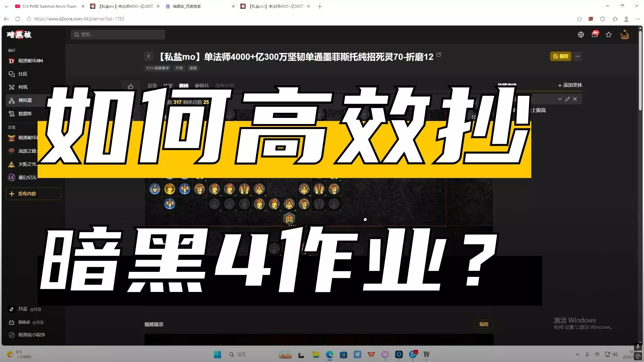This screenshot has height=362, width=644.
Task: Bookmark page with address bar star
Action: (x=579, y=19)
